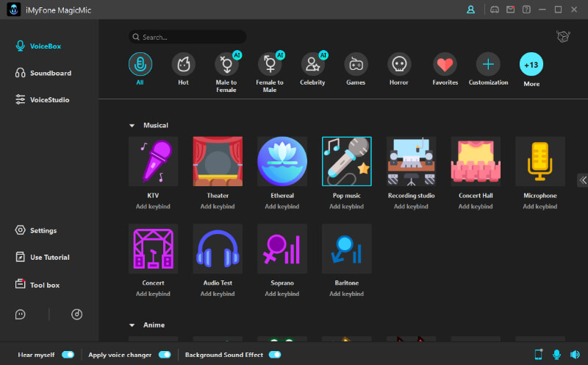Click the +13 More categories button
Viewport: 588px width, 365px height.
pos(531,64)
